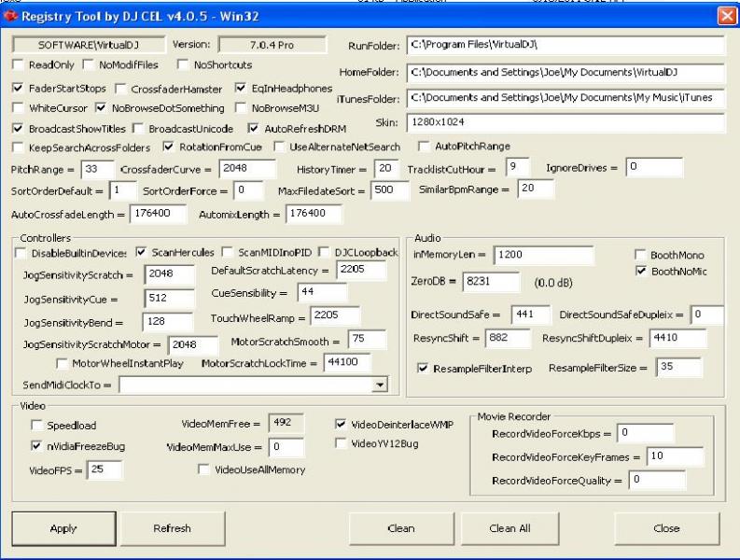Screen dimensions: 740x560
Task: Enable CrossfaderHamster checkbox
Action: coord(120,89)
